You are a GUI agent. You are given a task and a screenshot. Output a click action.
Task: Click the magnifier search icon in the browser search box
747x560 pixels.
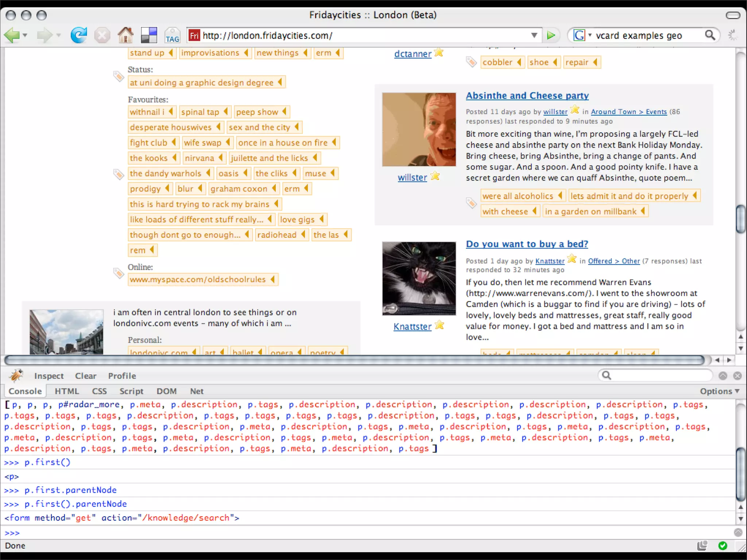(710, 35)
